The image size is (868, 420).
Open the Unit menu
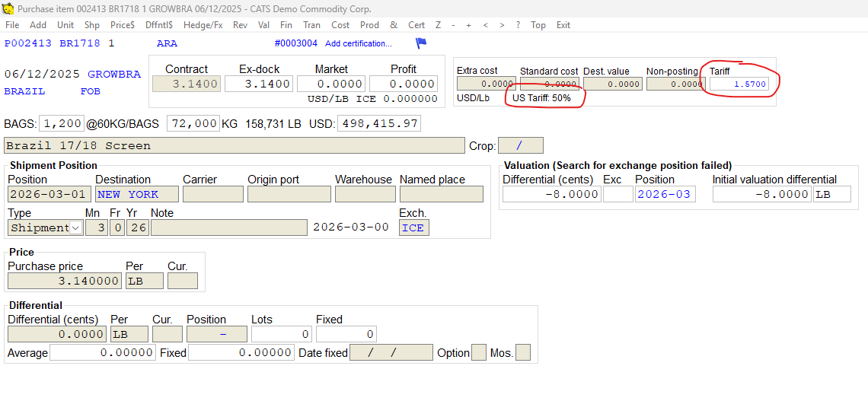tap(65, 25)
